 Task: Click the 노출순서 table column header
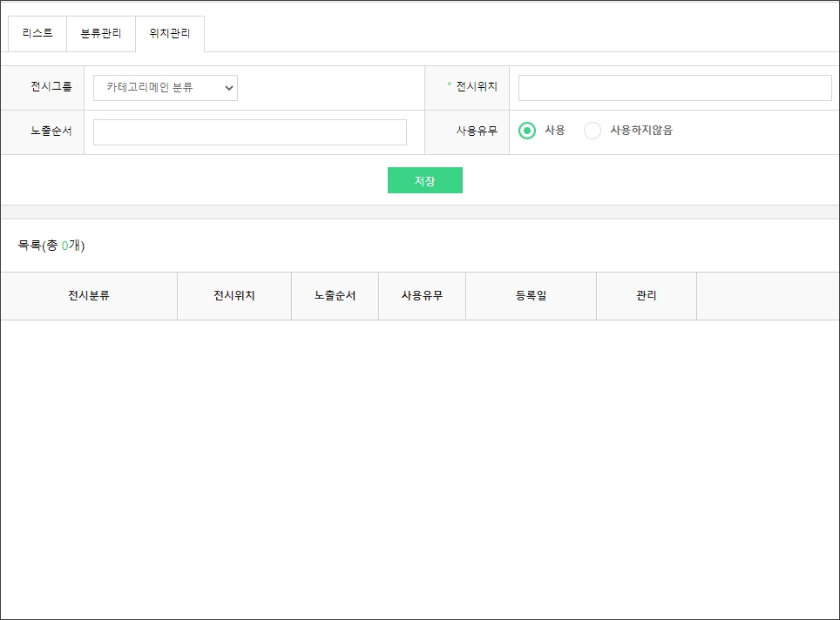coord(335,296)
